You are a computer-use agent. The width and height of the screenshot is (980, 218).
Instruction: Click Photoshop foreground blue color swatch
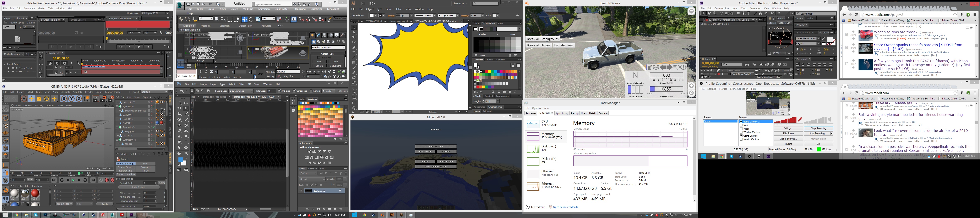[x=180, y=160]
